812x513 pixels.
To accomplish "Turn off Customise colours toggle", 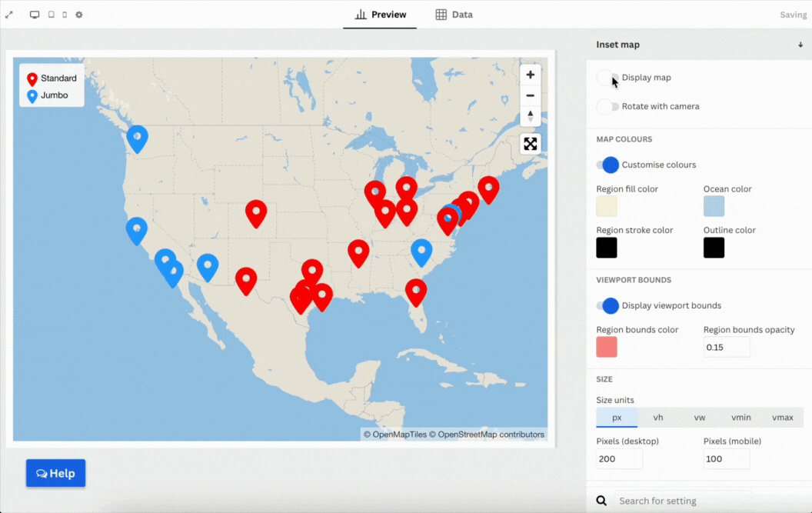I will click(607, 165).
